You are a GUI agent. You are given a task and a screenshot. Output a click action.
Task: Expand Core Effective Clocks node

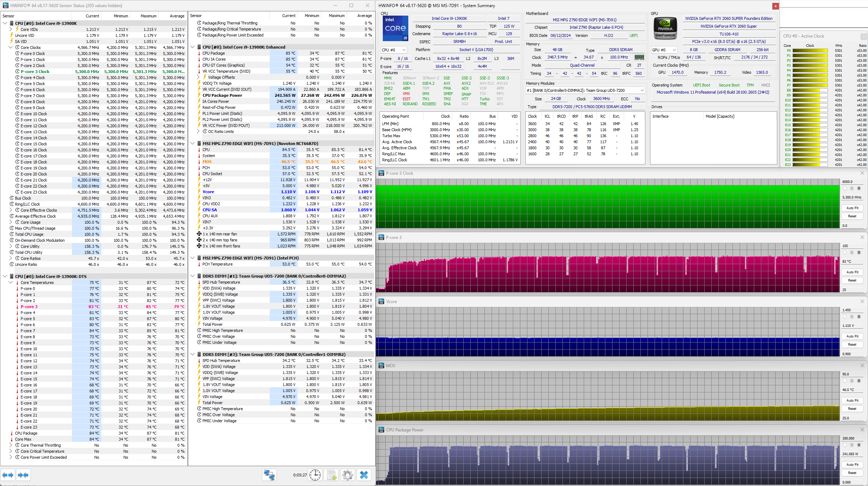(x=11, y=210)
